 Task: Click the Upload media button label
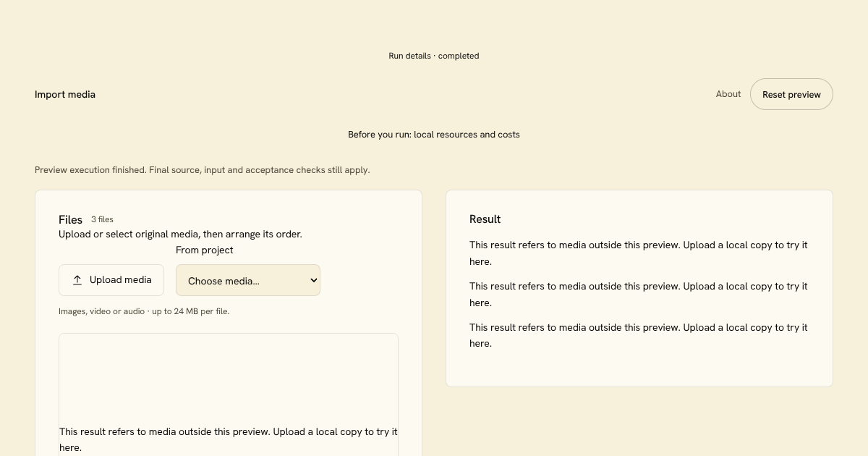click(x=121, y=280)
